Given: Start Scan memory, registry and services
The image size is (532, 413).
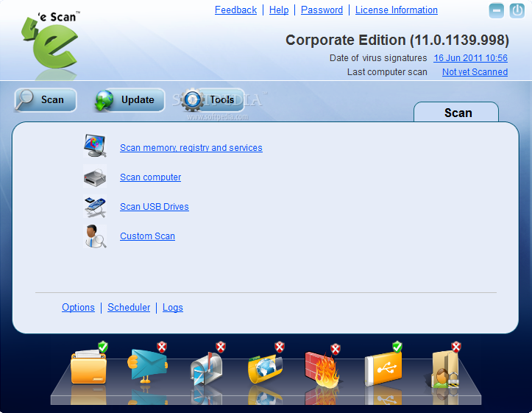Looking at the screenshot, I should tap(191, 148).
